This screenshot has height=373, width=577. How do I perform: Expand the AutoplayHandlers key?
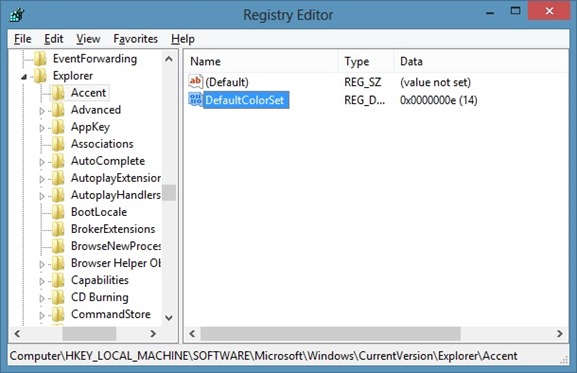pos(42,196)
